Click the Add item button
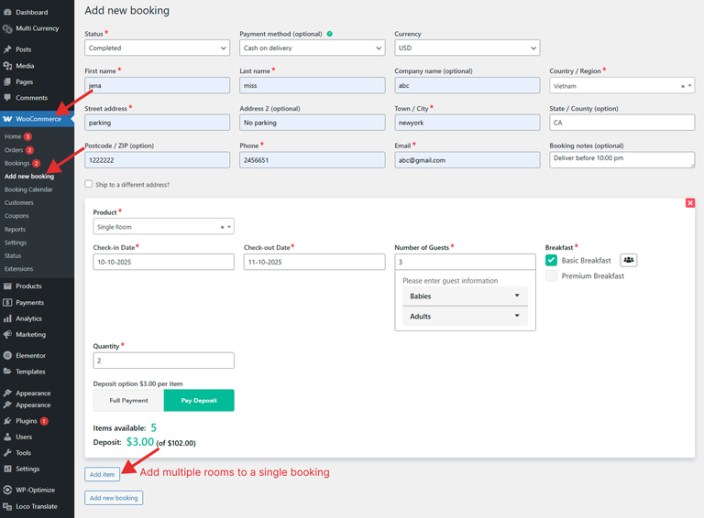The image size is (704, 518). [x=102, y=473]
